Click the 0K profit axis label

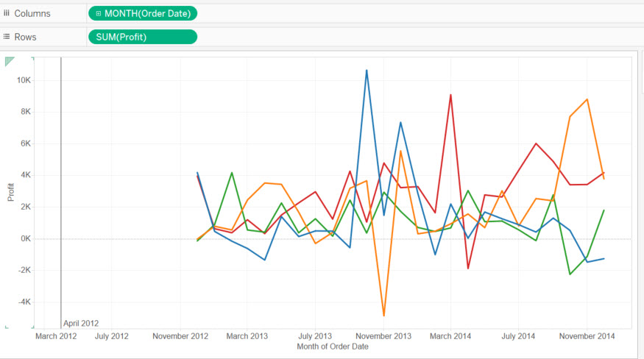tap(26, 238)
